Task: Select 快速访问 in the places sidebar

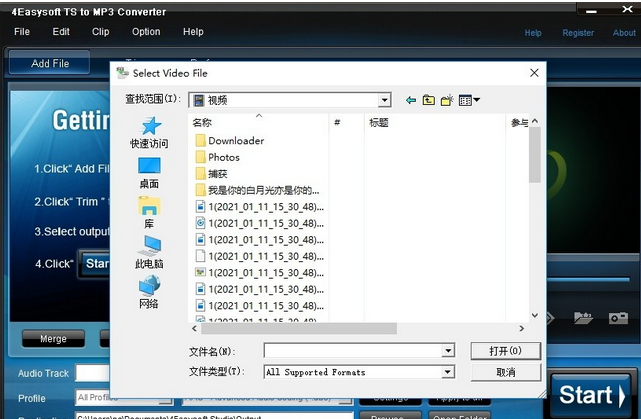Action: click(149, 133)
